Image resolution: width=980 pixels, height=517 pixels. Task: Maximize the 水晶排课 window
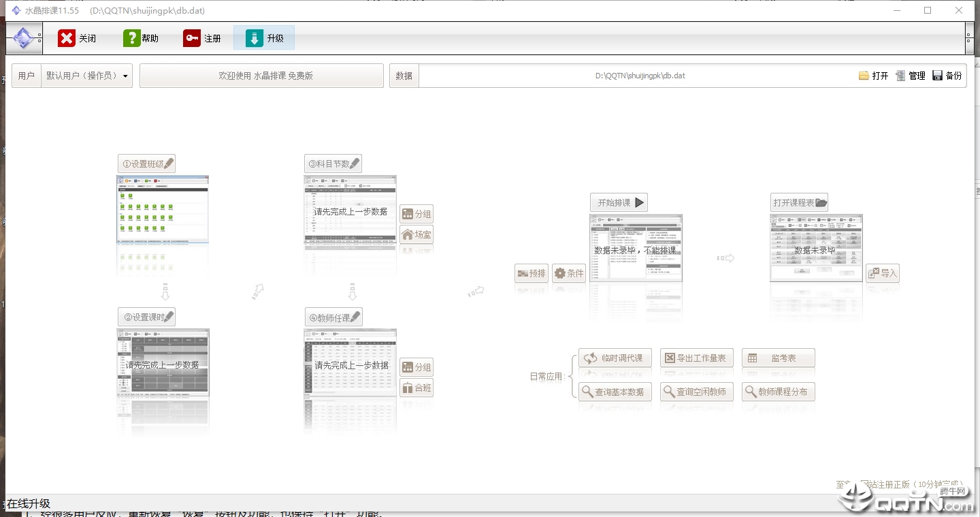(928, 10)
